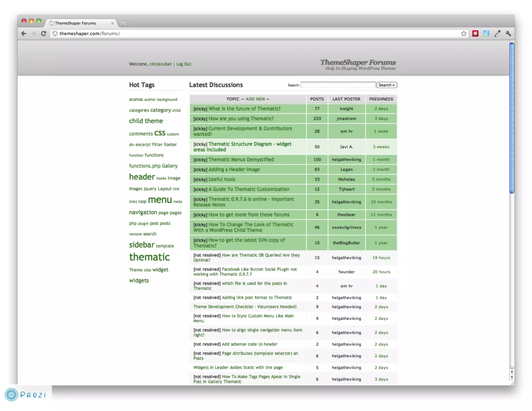
Task: Click the 'widgets' hot tag
Action: click(x=139, y=280)
